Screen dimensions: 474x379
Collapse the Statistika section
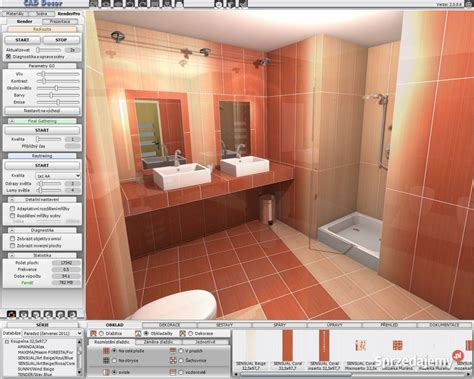point(12,255)
